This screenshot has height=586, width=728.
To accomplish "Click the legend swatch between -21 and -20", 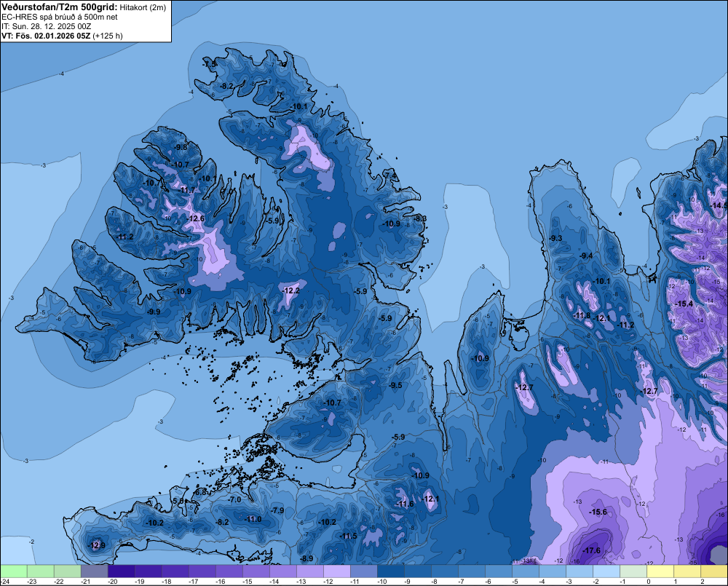I will [x=94, y=571].
